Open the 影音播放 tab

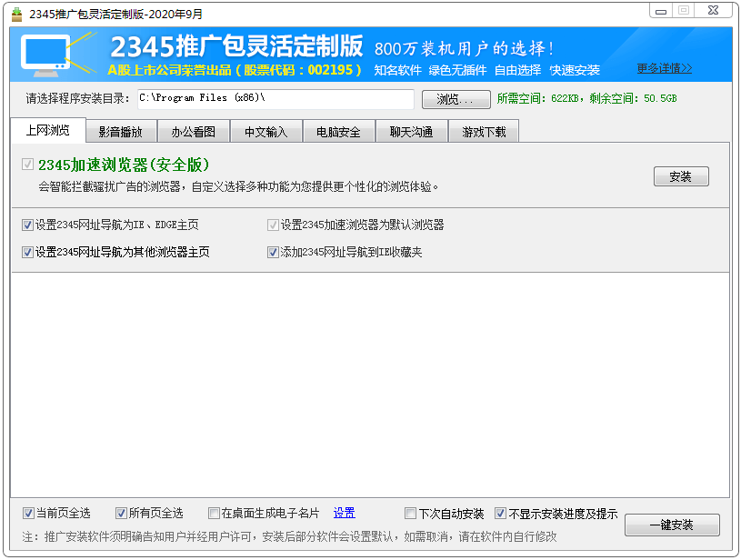click(121, 132)
